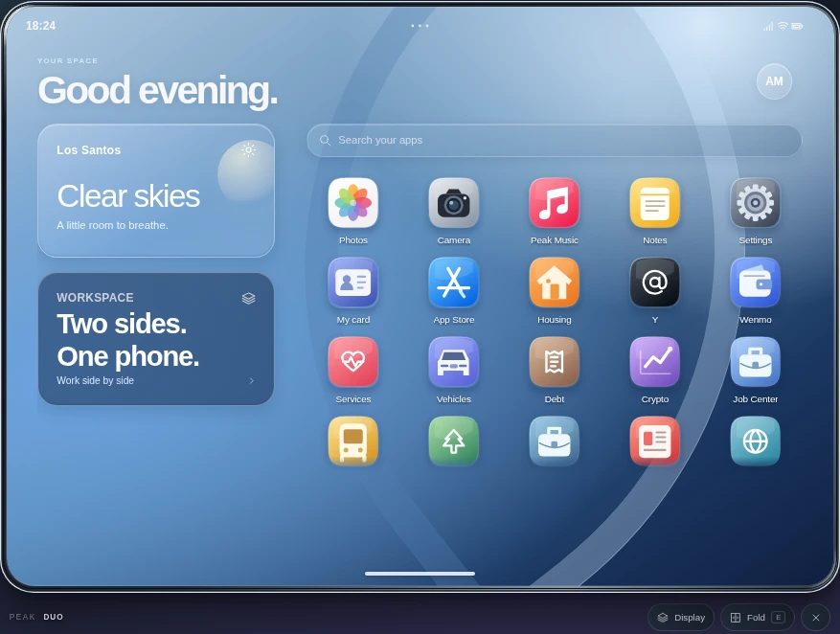Open the unlabeled light-blue briefcase app
The image size is (840, 634).
point(555,442)
